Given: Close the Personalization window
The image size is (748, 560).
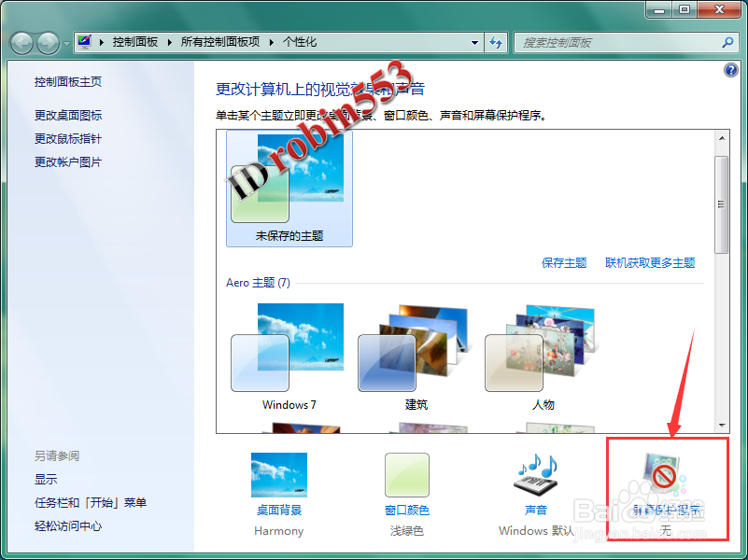Looking at the screenshot, I should [719, 9].
